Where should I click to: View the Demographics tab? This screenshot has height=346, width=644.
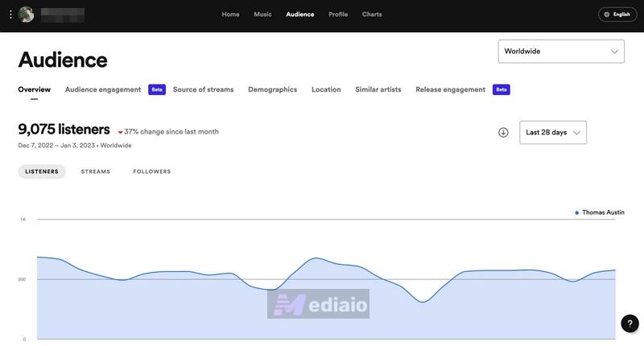click(x=272, y=89)
